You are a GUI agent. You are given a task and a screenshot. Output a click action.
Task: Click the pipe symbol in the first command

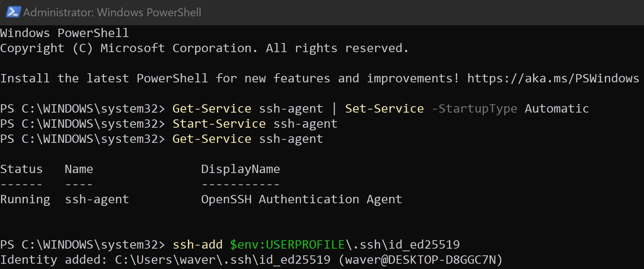click(334, 109)
